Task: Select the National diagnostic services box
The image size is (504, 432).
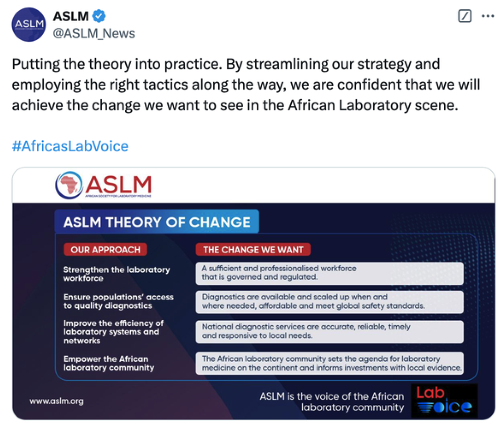Action: click(329, 331)
